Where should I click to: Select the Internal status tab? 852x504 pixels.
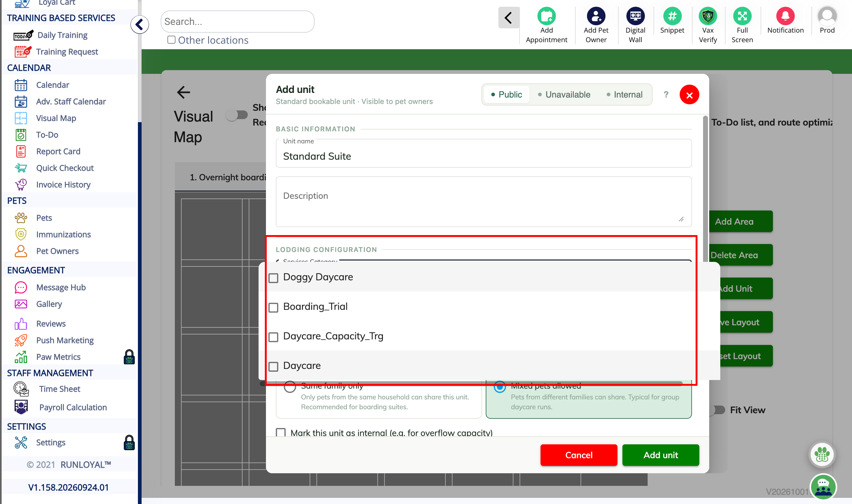[x=625, y=94]
